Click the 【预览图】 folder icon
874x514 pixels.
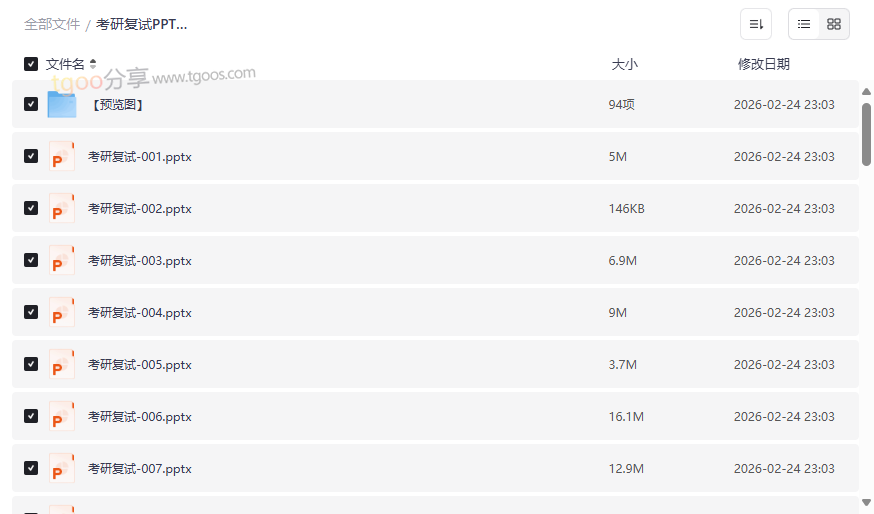coord(62,104)
